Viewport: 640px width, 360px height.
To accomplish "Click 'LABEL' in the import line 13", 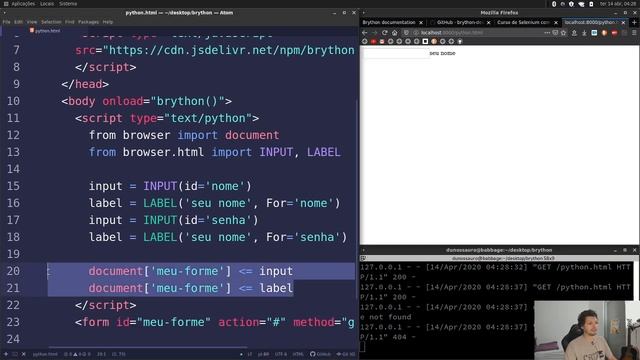I will click(x=324, y=152).
